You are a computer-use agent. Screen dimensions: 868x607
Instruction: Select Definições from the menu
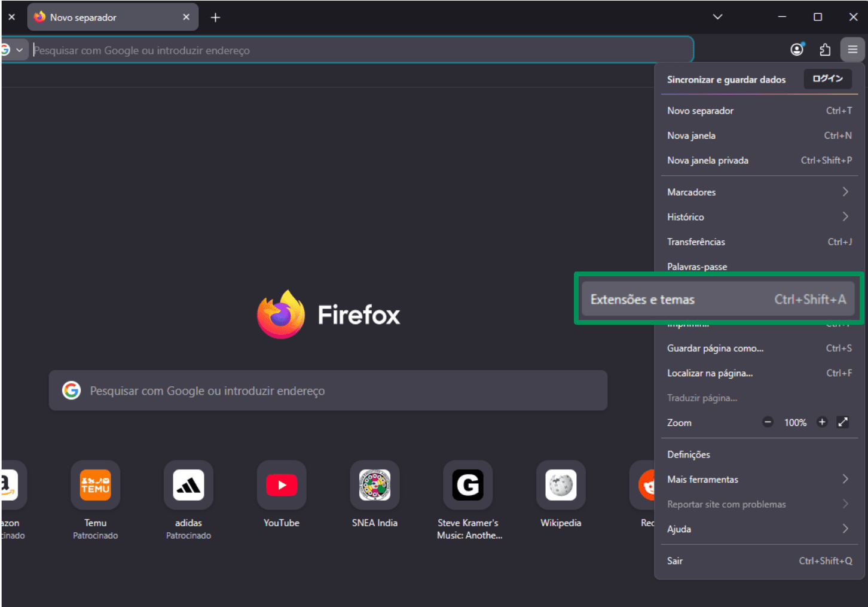(x=689, y=454)
